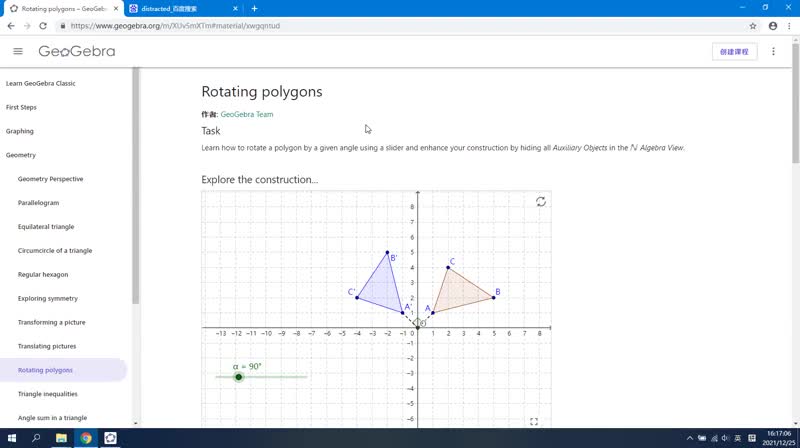Open the taskbar clock and date
800x448 pixels.
(x=781, y=438)
